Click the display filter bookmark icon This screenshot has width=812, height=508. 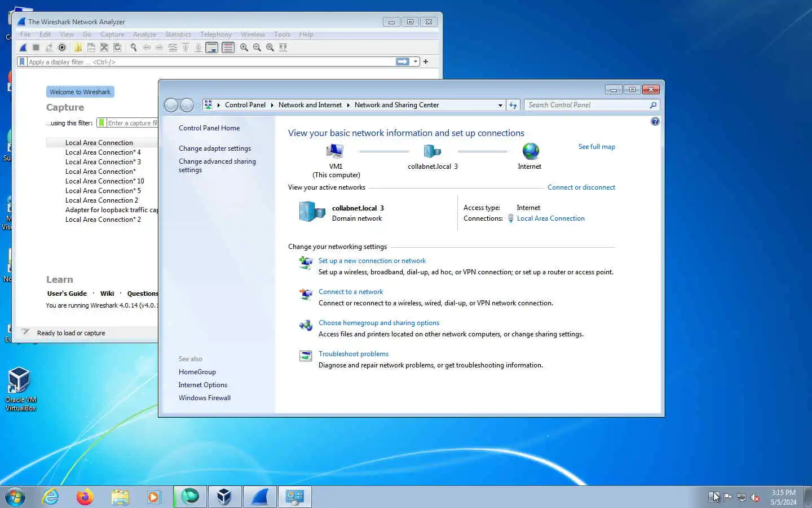22,62
